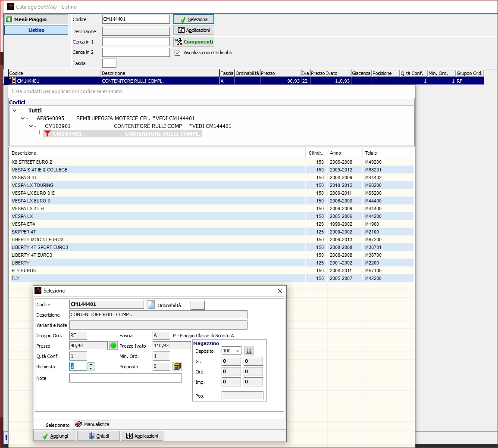Click into the Note text field
Viewport: 498px width, 448px height.
(x=125, y=378)
